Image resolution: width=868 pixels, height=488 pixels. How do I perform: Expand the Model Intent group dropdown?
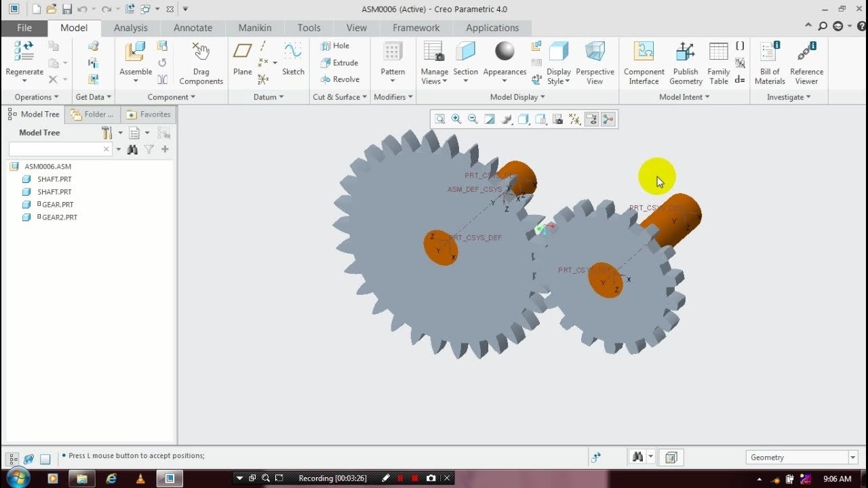[684, 97]
